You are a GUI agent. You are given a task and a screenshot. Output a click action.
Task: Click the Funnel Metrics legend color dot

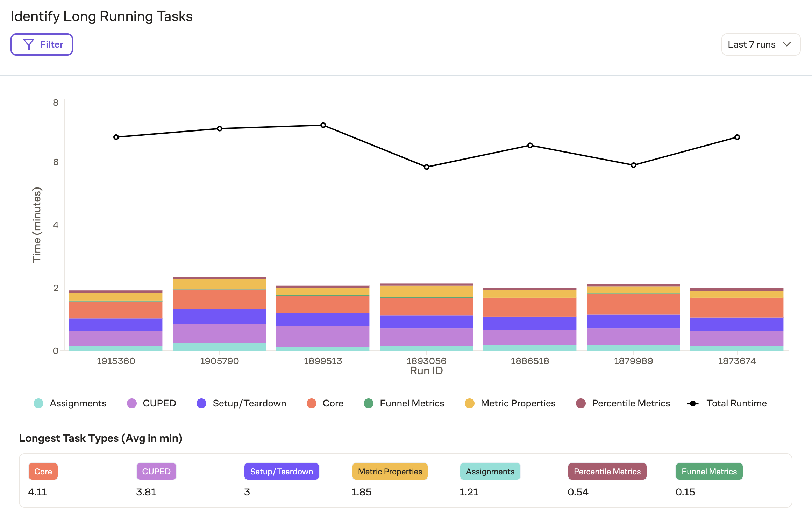pyautogui.click(x=369, y=403)
